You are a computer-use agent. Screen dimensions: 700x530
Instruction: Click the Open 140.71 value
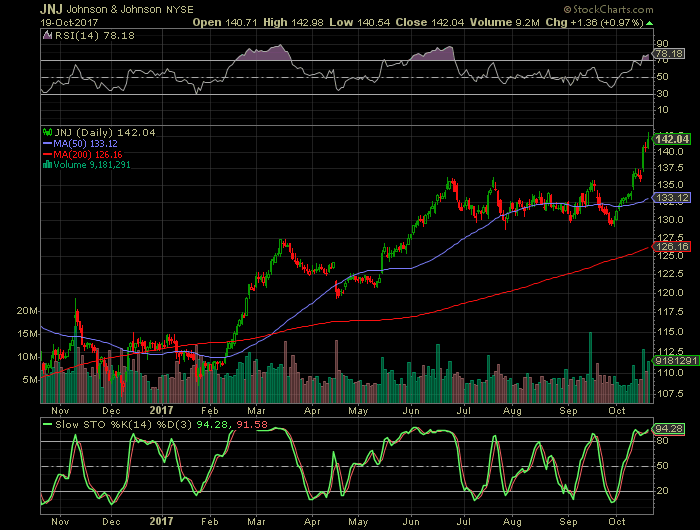tap(225, 22)
